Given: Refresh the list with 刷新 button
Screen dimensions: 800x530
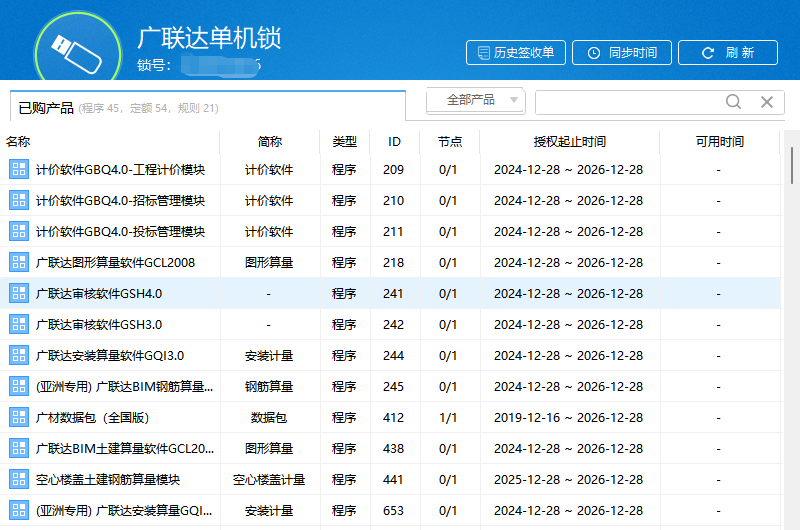Looking at the screenshot, I should point(728,53).
